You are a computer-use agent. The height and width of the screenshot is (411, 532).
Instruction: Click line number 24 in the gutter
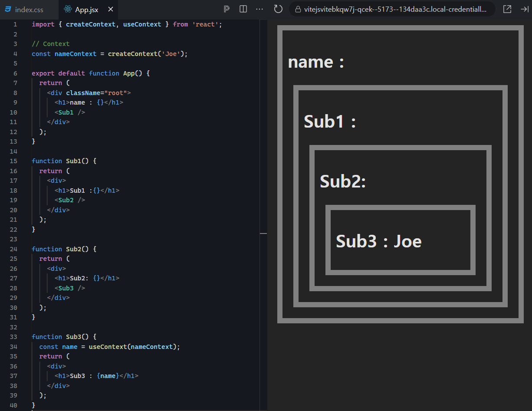pyautogui.click(x=13, y=249)
